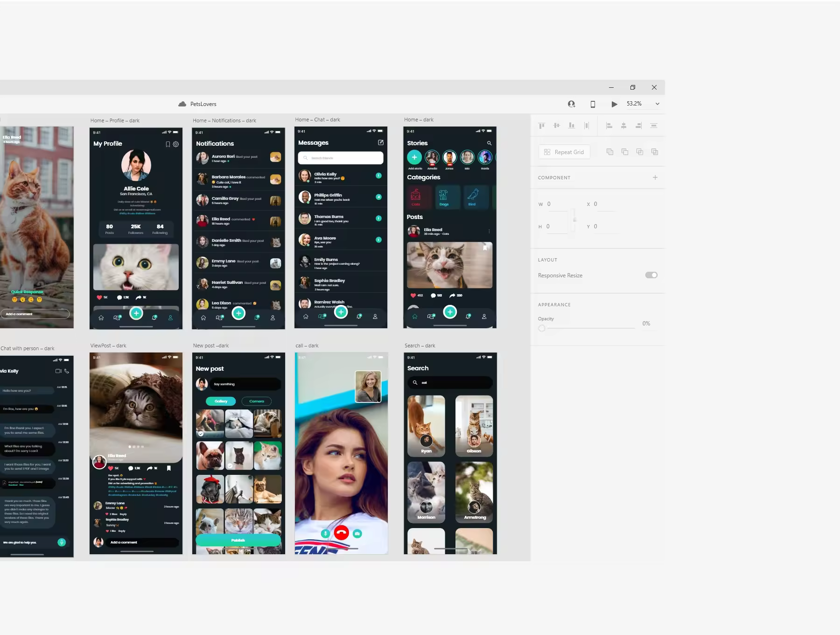Align selected objects to left

[x=609, y=126]
